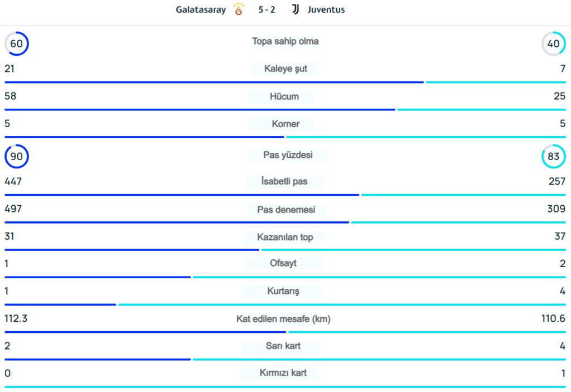Click the İsabetli pas stat label
Viewport: 571px width, 392px height.
click(x=284, y=181)
